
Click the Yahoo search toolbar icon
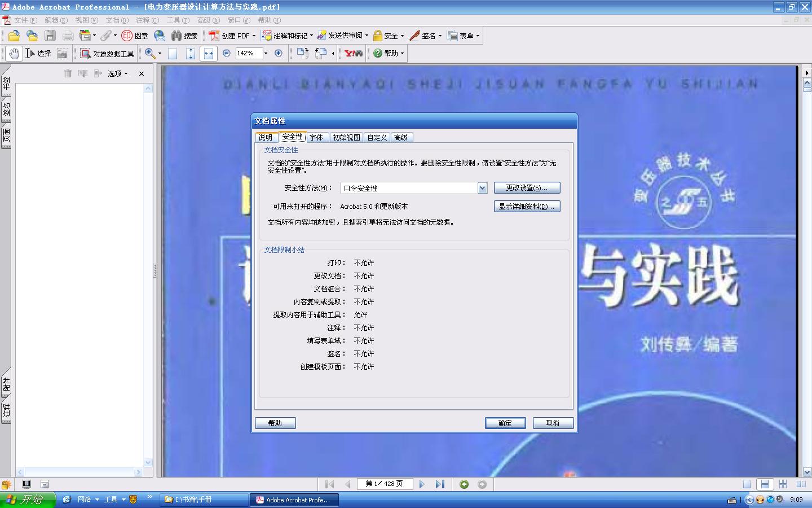(x=354, y=54)
